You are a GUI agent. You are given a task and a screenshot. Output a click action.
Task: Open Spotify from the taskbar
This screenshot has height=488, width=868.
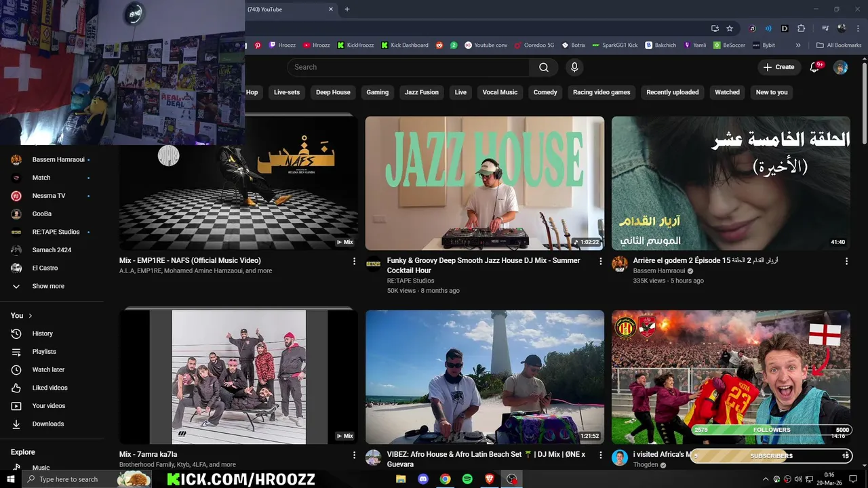(467, 479)
